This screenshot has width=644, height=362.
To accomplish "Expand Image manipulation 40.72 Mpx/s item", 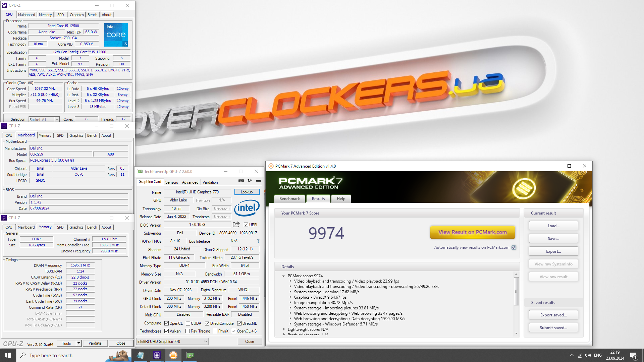I will pyautogui.click(x=290, y=303).
